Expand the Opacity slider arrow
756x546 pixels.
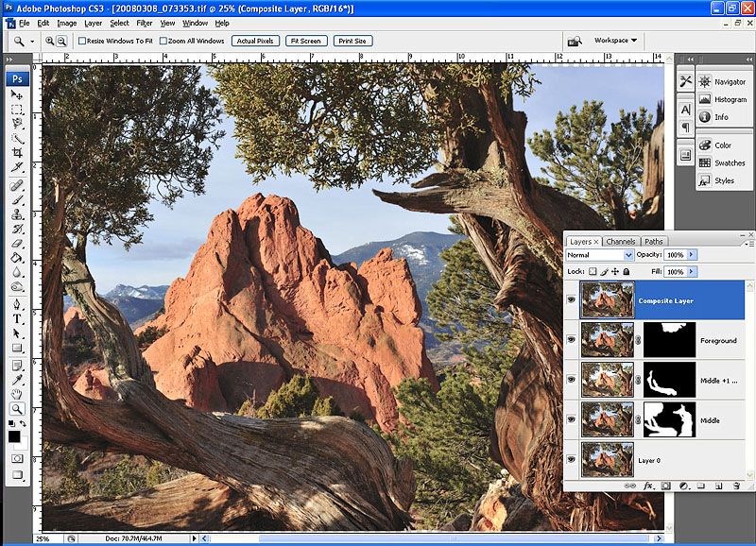click(x=692, y=255)
